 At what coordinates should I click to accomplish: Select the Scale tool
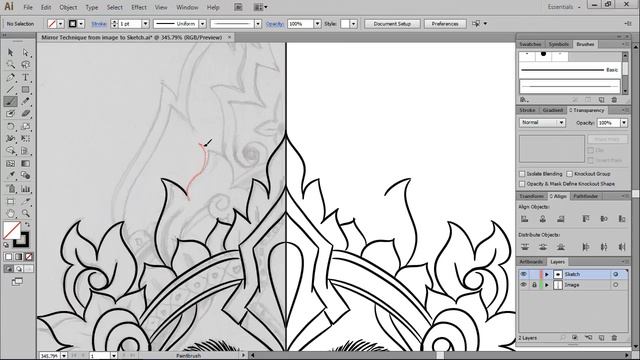click(x=25, y=127)
